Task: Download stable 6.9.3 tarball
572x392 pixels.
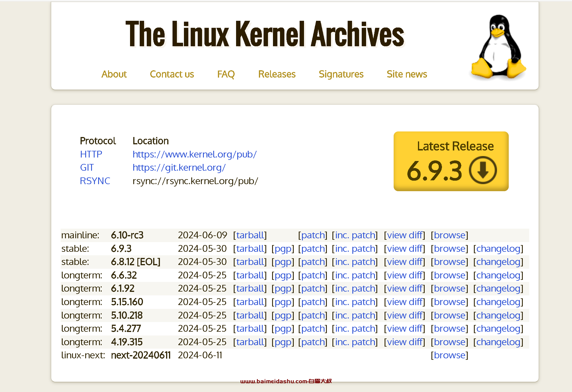Action: pyautogui.click(x=250, y=249)
